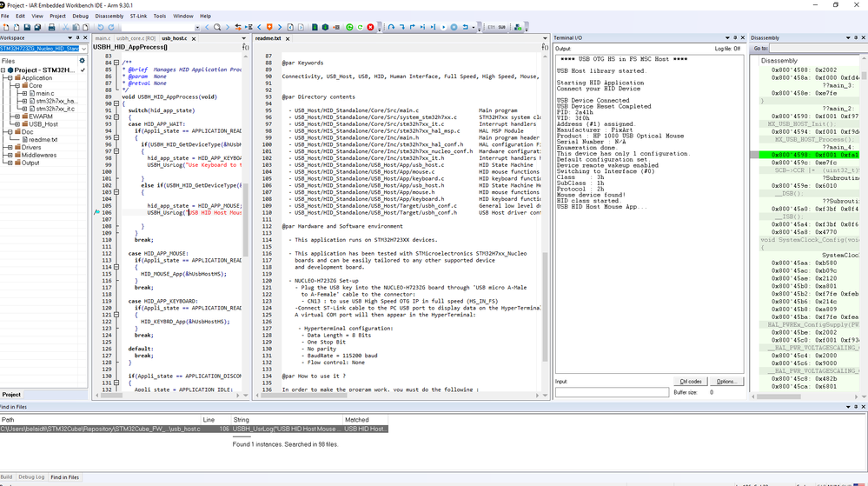Run to cursor with the toolbar icon
868x486 pixels.
[x=434, y=27]
